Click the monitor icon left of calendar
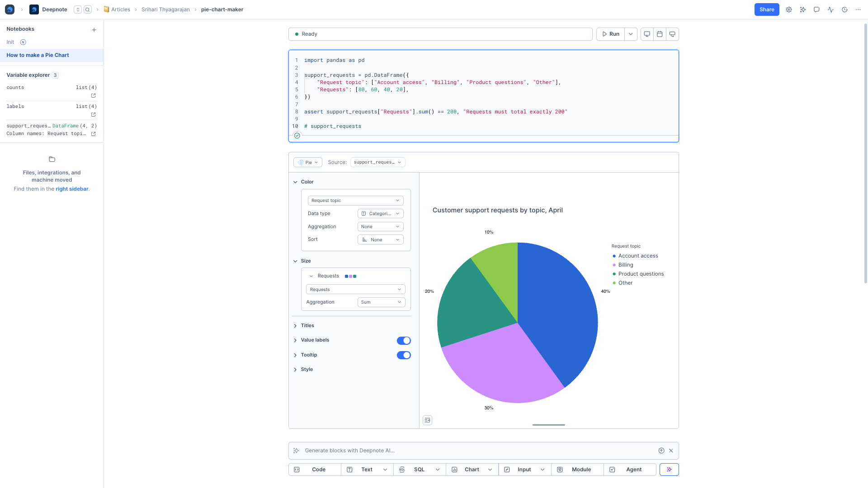Screen dimensions: 868x488 (x=647, y=34)
